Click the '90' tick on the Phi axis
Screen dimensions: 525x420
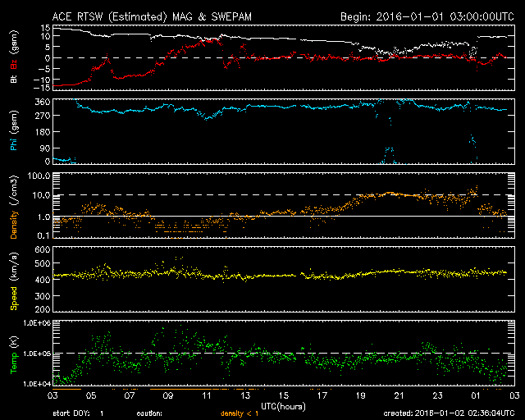45,148
